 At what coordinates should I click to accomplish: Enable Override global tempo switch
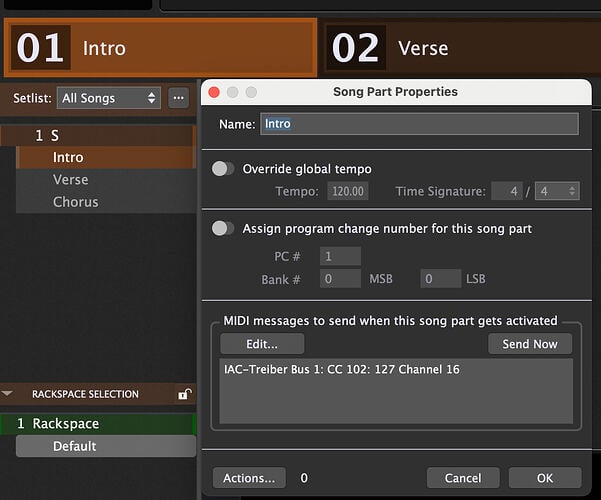point(223,169)
